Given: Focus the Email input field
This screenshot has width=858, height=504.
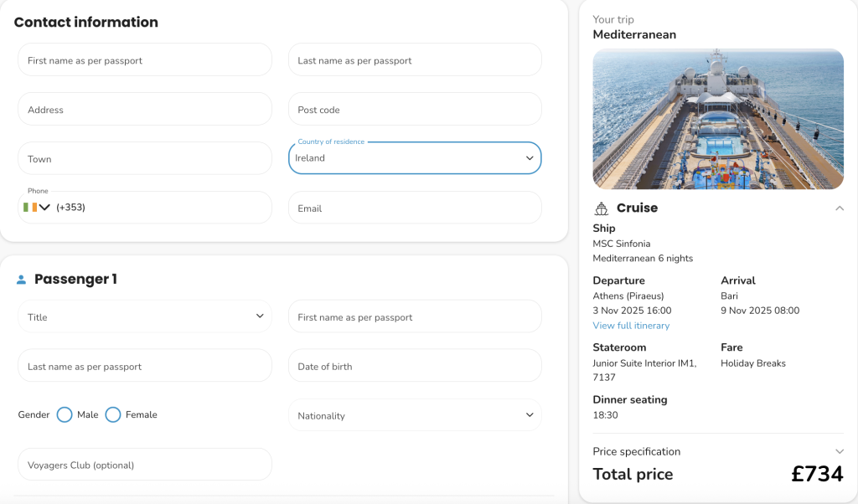Looking at the screenshot, I should click(415, 208).
